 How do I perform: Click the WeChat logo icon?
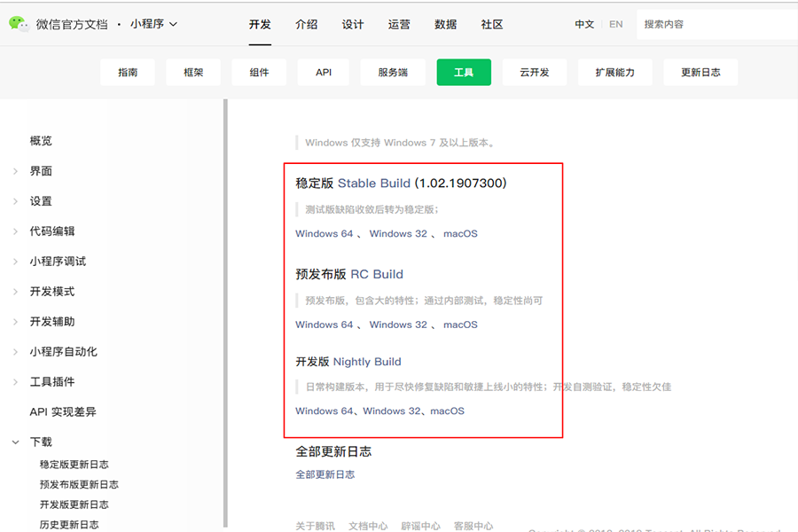(x=20, y=23)
